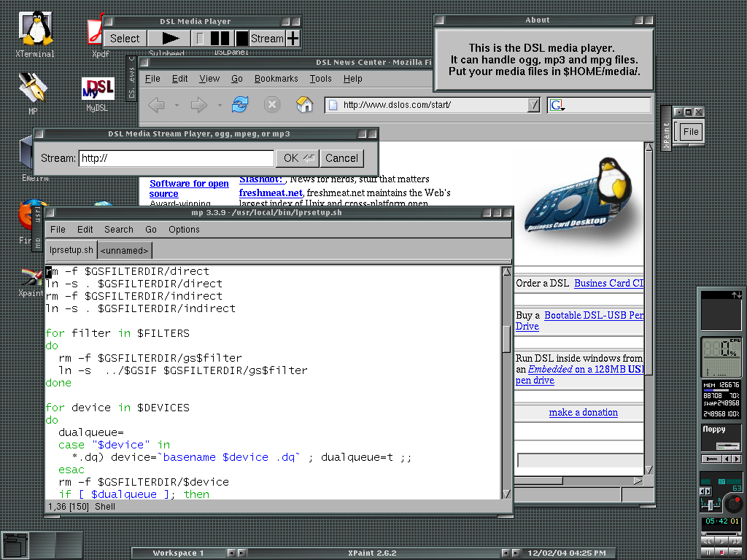Open the Tools menu in Firefox
The height and width of the screenshot is (560, 747).
[x=321, y=79]
